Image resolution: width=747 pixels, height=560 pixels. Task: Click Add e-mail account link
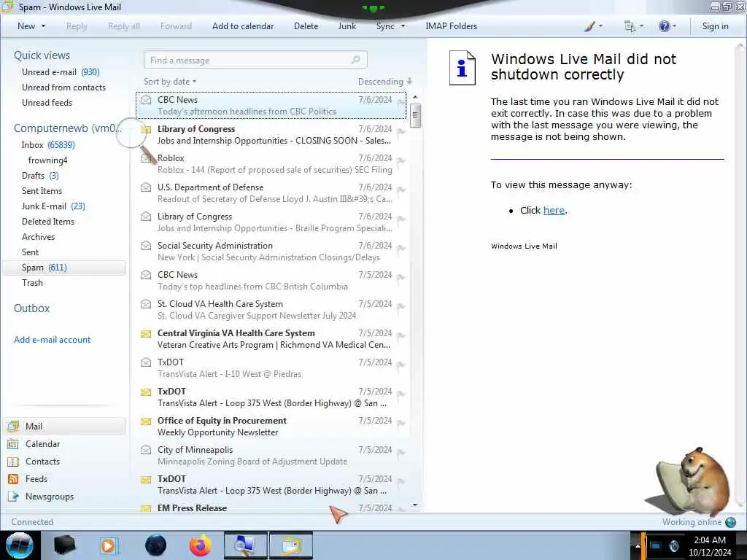52,340
